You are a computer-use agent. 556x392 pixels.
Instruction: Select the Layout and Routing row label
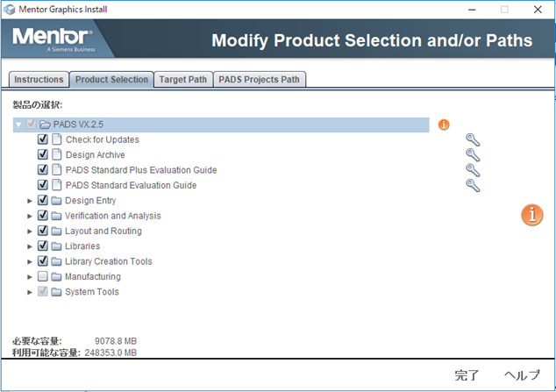(x=103, y=232)
